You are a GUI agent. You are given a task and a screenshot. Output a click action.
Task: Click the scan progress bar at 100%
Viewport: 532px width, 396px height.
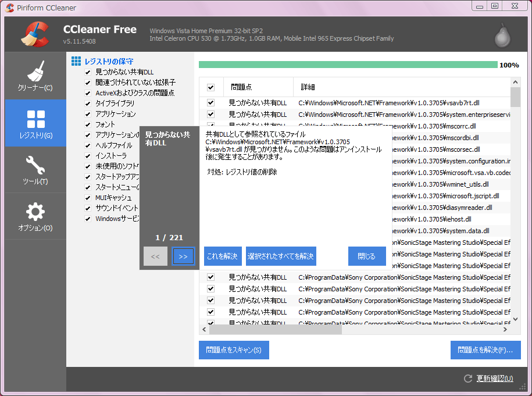point(348,65)
